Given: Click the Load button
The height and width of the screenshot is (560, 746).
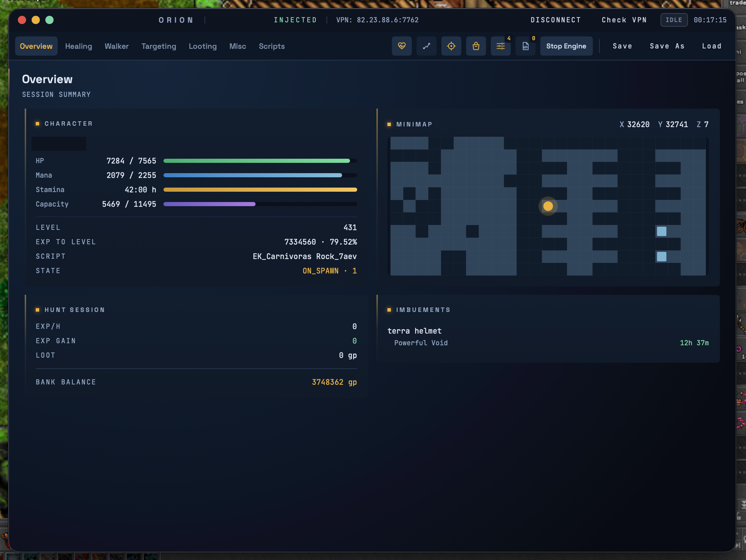Looking at the screenshot, I should [x=712, y=46].
